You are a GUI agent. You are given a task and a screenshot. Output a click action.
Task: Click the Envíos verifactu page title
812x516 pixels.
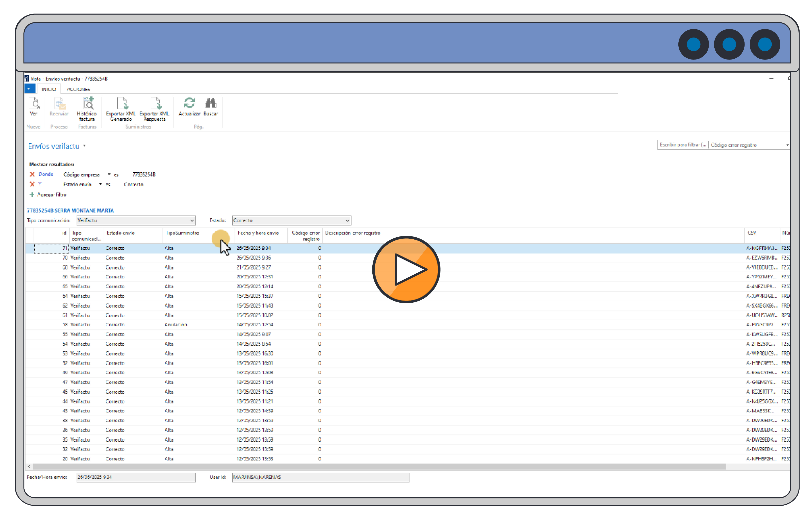pos(54,147)
